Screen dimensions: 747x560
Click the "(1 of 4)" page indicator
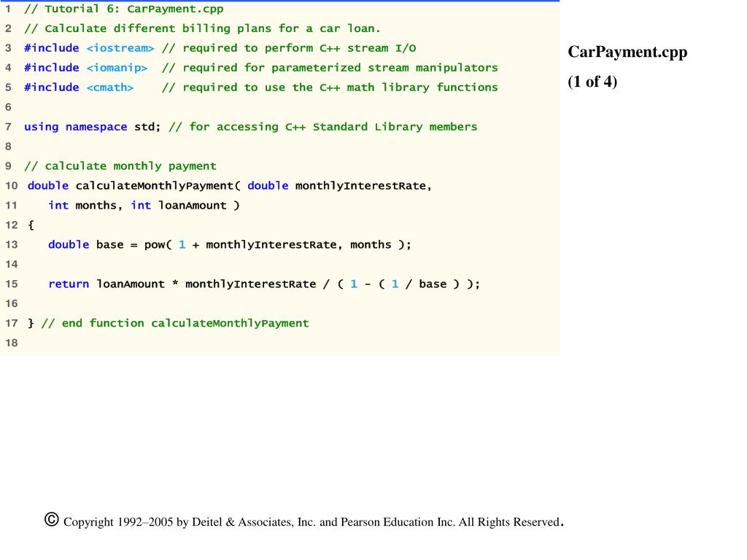(592, 82)
